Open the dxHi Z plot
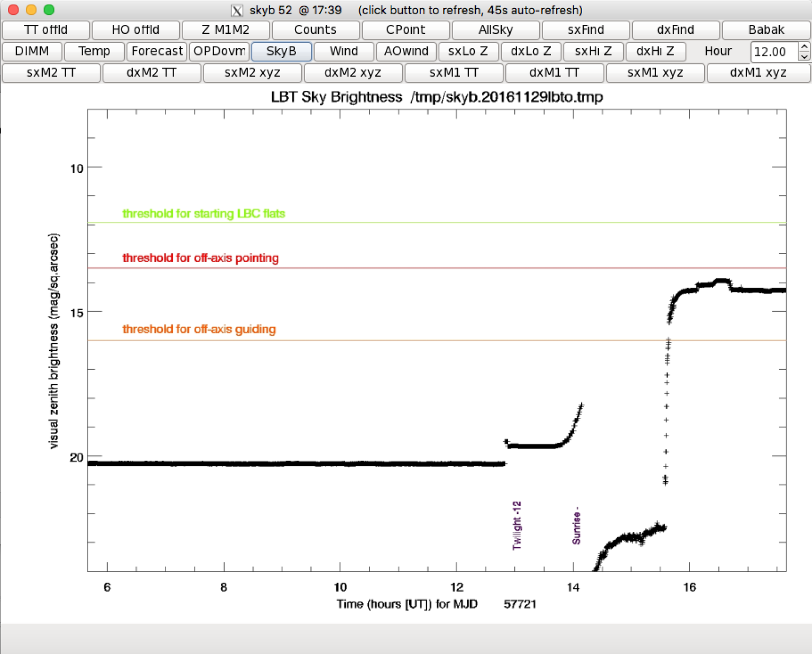Screen dimensions: 812x654 tap(656, 51)
